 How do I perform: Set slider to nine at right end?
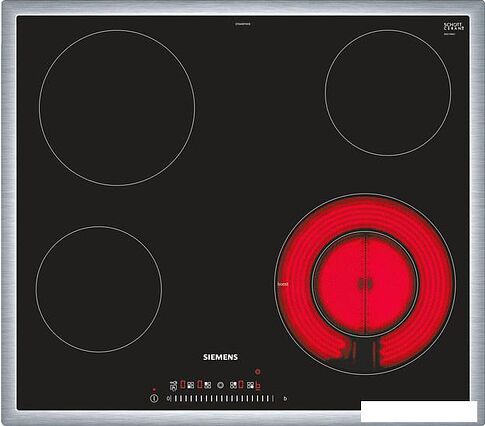285,398
